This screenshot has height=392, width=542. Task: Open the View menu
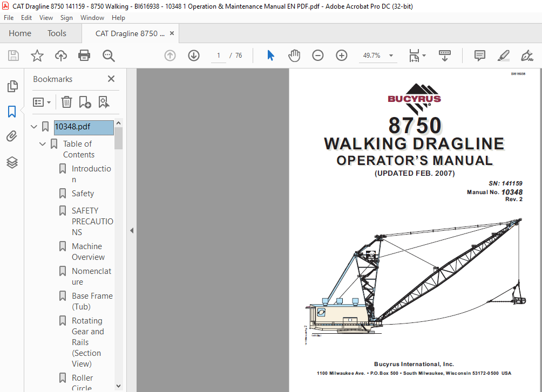coord(46,18)
